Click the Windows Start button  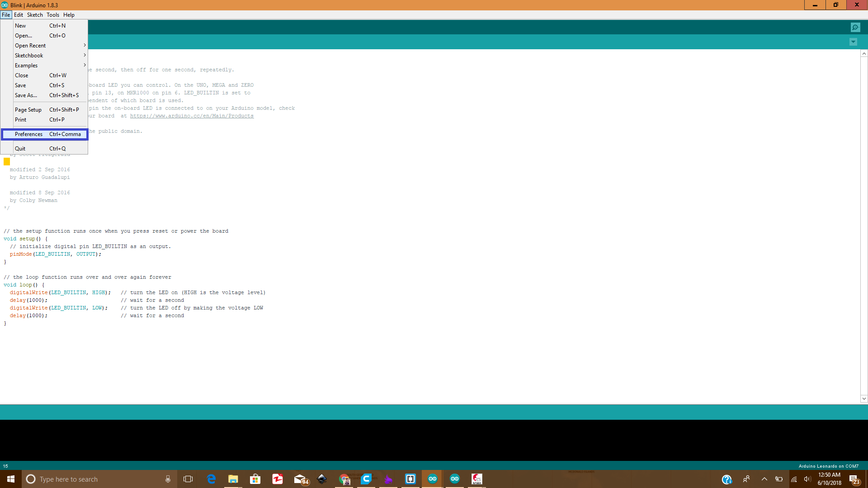[x=11, y=479]
